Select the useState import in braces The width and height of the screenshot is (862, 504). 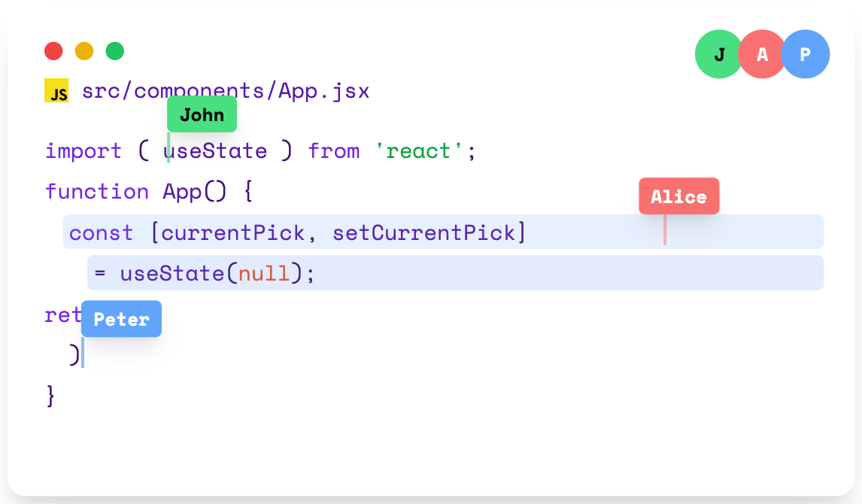point(217,150)
